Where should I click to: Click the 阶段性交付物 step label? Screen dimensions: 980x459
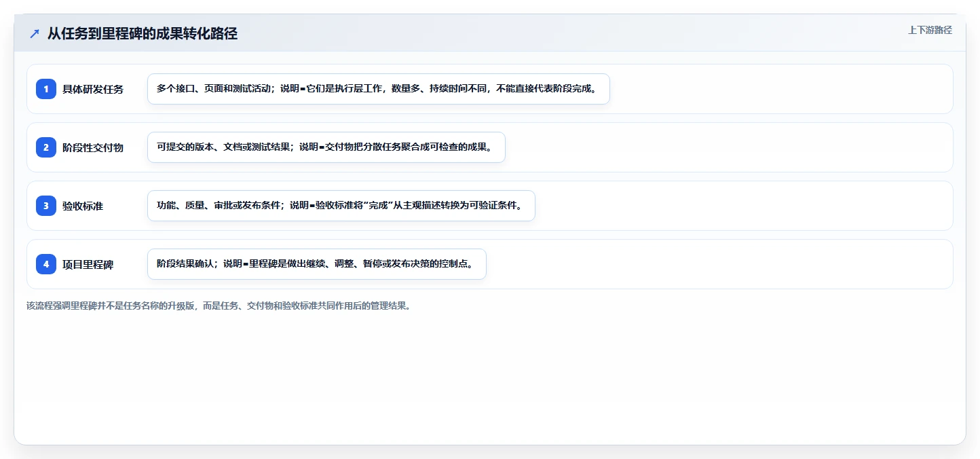point(93,147)
